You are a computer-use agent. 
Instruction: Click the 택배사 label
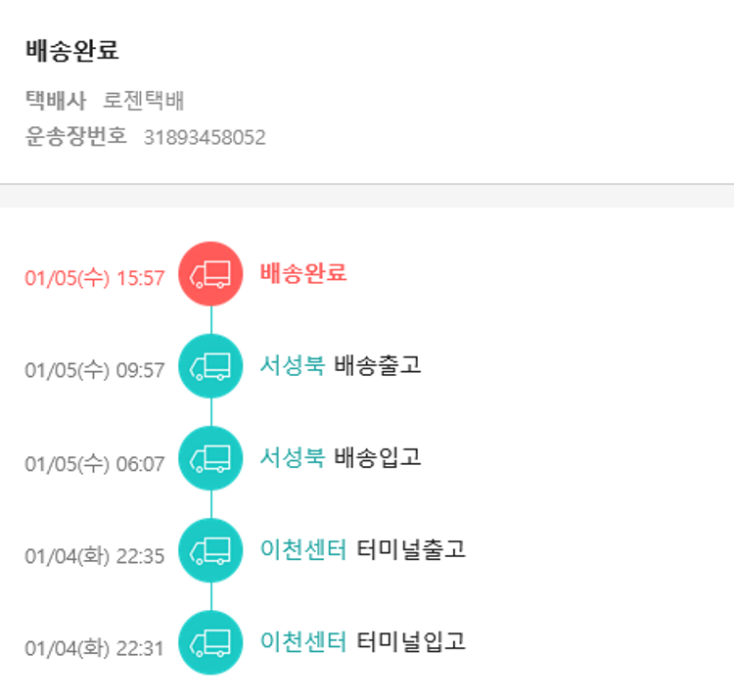pyautogui.click(x=56, y=100)
